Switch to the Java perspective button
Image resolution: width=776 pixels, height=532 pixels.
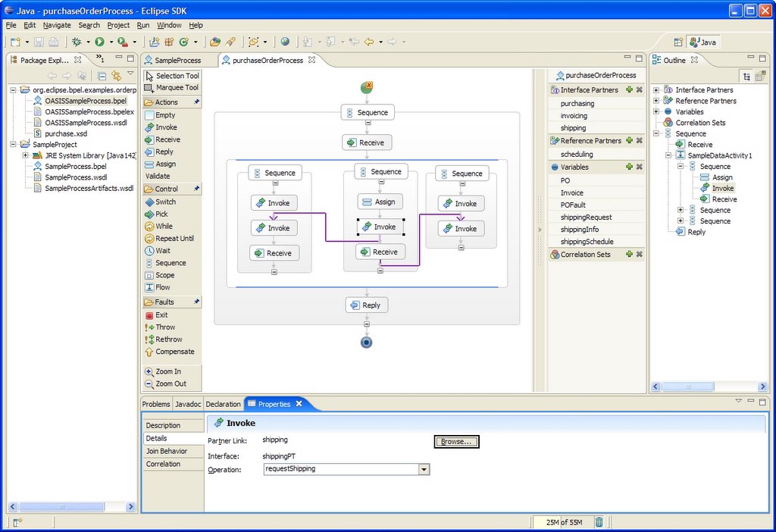[x=703, y=42]
